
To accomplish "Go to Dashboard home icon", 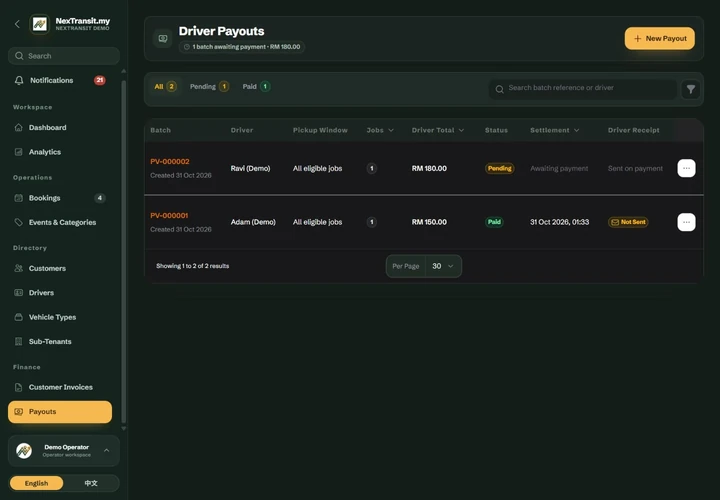I will pyautogui.click(x=18, y=128).
